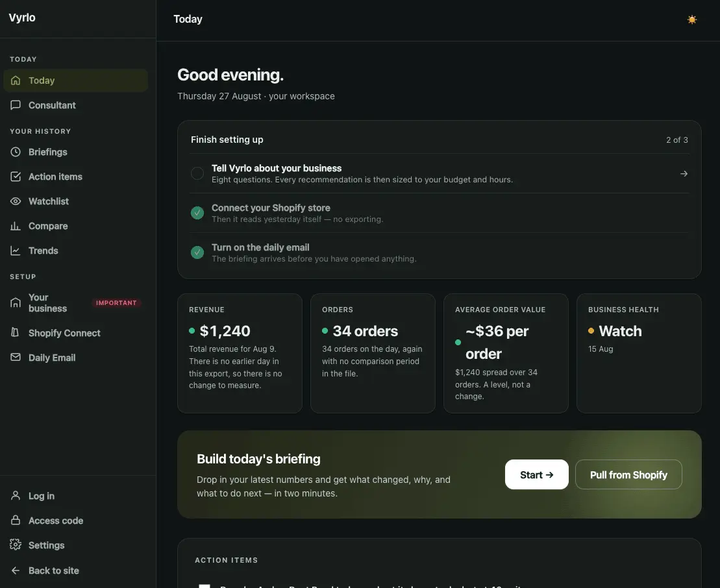Image resolution: width=720 pixels, height=588 pixels.
Task: Click the person icon beside Log in
Action: click(16, 496)
